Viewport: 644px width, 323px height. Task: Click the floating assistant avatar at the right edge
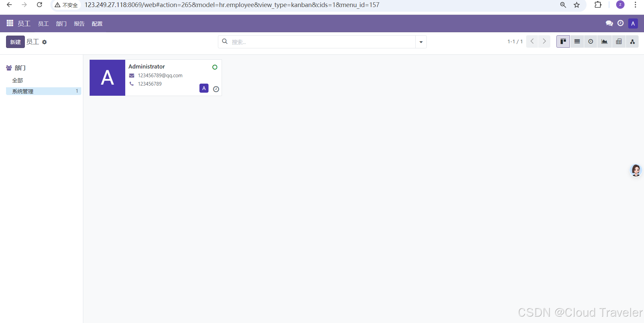636,170
